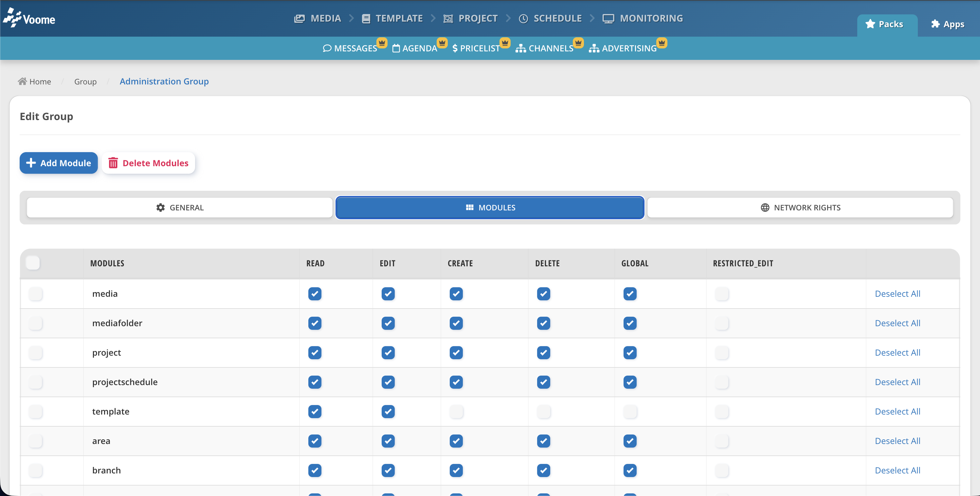
Task: Click the mediafolder module name
Action: pos(117,323)
